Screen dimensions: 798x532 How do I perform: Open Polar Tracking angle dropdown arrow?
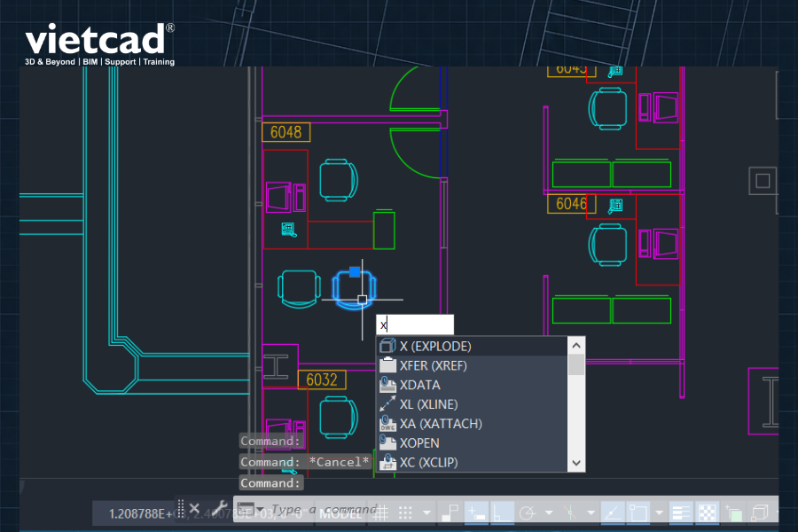click(549, 512)
